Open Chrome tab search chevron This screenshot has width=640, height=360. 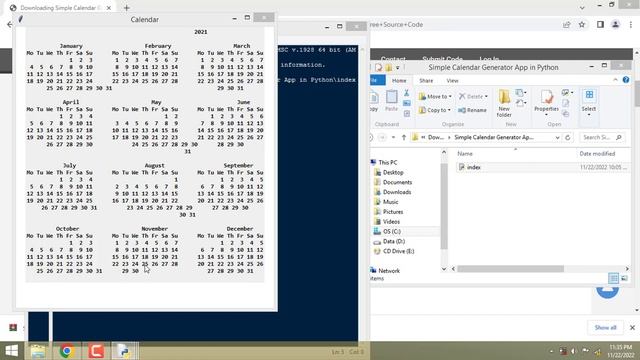pyautogui.click(x=582, y=8)
